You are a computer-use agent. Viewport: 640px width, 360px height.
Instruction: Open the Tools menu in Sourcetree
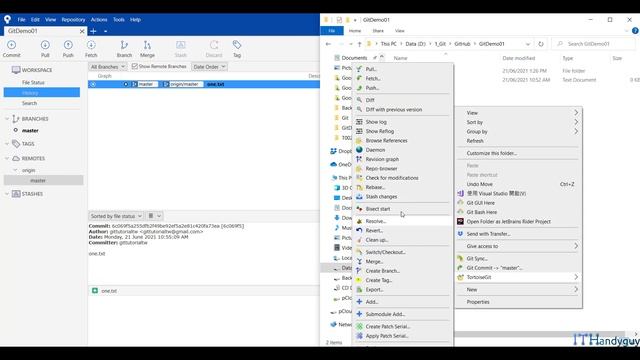tap(119, 20)
